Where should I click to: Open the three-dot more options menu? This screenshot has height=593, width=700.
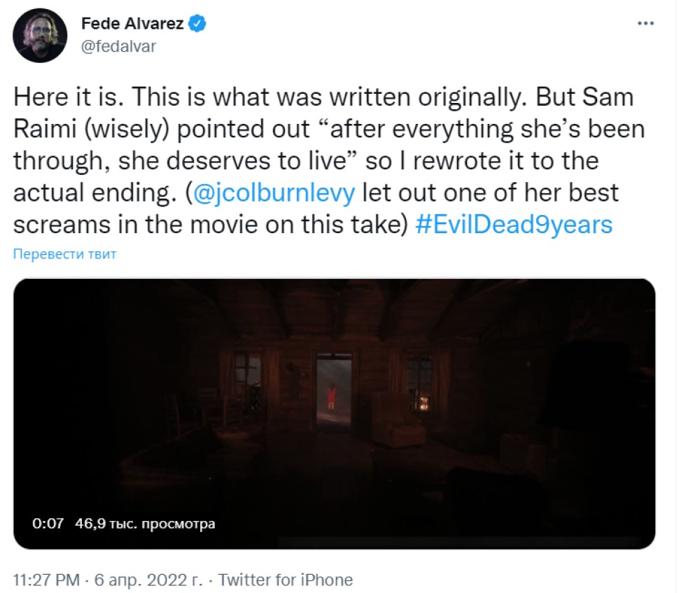pyautogui.click(x=645, y=24)
